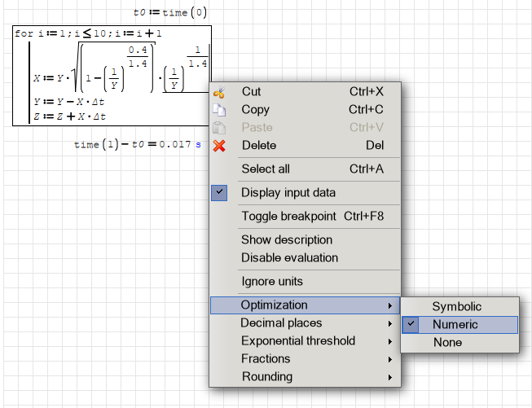Select the time(1)−t0 result expression
This screenshot has width=532, height=408.
pos(137,144)
